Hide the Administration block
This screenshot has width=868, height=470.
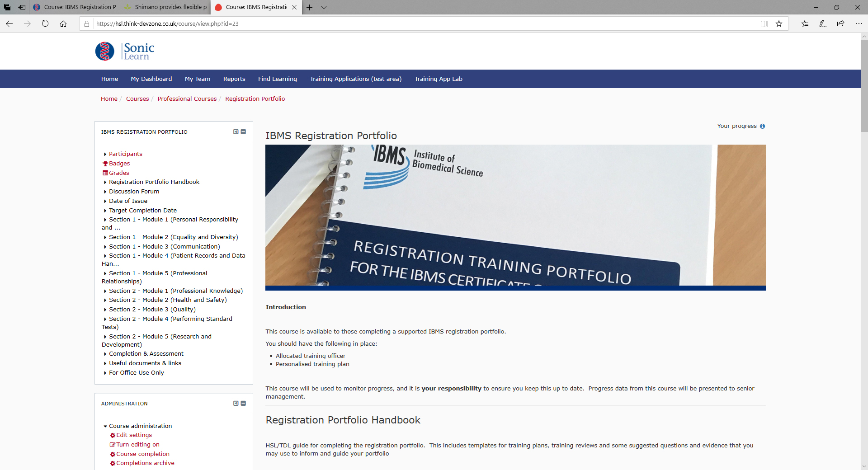click(x=243, y=404)
